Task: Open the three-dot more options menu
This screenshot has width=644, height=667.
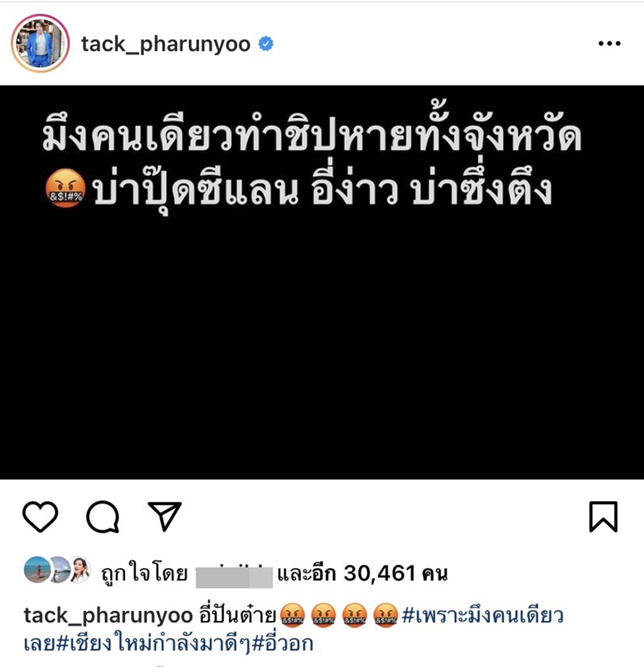Action: pos(609,44)
